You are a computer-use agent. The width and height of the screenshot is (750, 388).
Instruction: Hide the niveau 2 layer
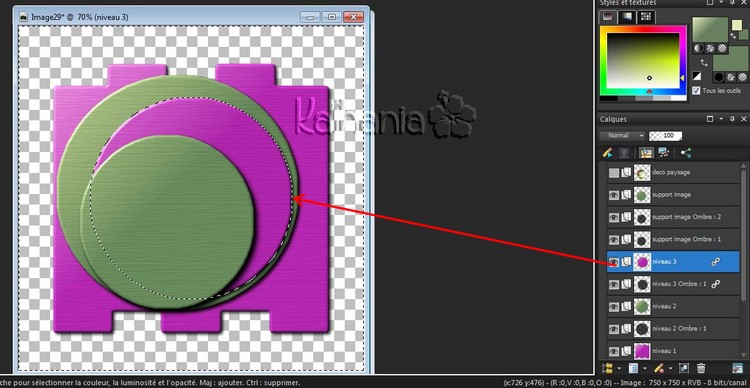coord(614,306)
